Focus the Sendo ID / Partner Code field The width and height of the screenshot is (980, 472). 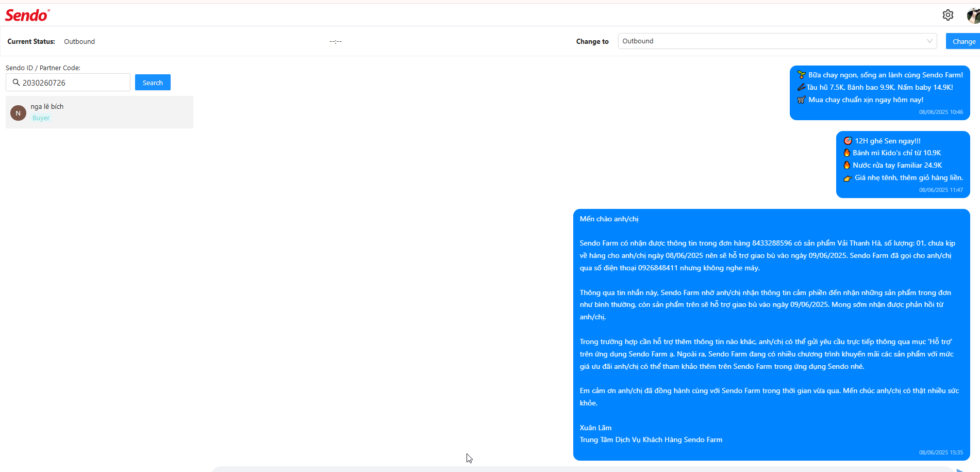(68, 83)
